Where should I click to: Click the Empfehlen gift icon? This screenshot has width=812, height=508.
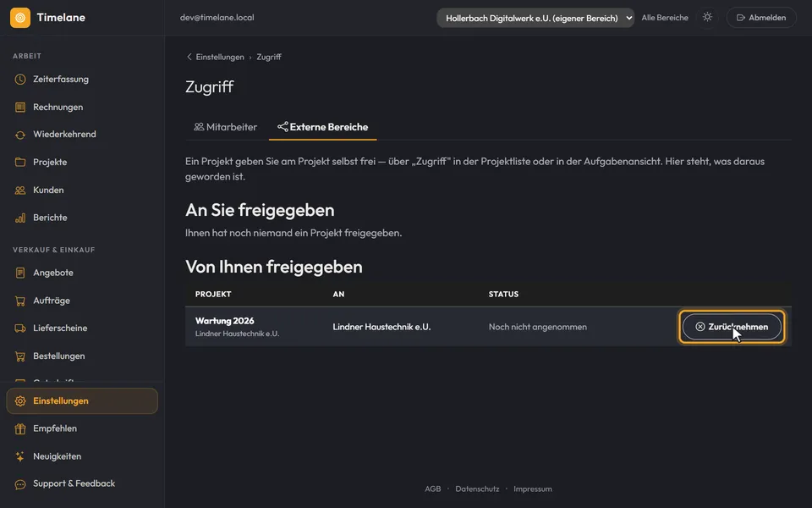(x=20, y=428)
